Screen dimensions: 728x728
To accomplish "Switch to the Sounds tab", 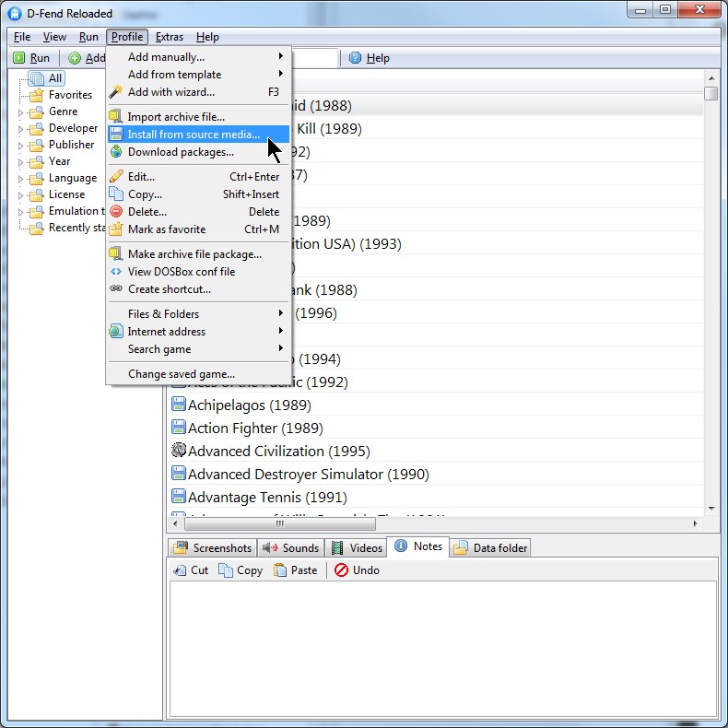I will 290,548.
